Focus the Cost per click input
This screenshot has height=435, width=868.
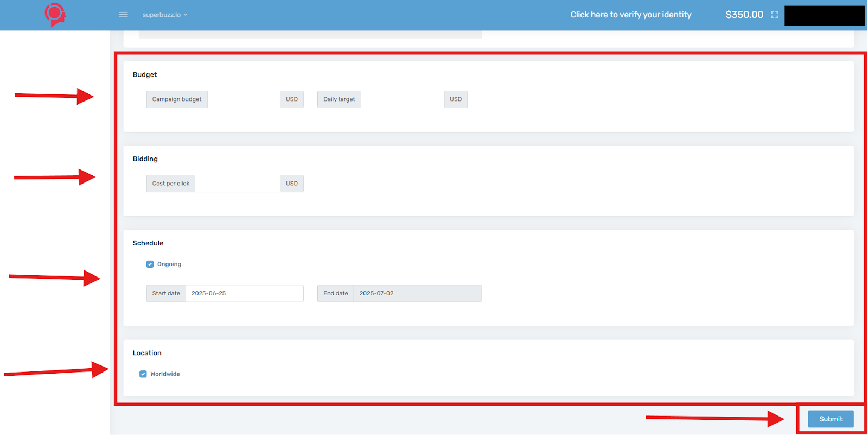point(238,184)
